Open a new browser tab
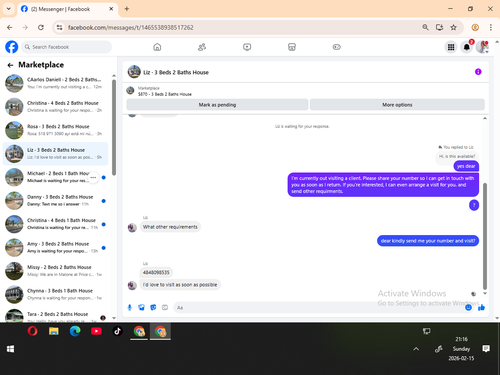The height and width of the screenshot is (375, 500). point(127,9)
